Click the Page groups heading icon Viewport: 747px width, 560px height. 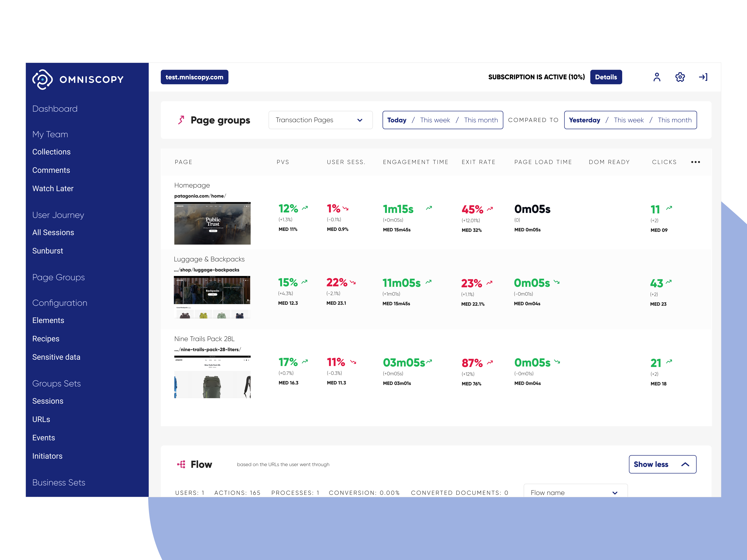[x=181, y=120]
